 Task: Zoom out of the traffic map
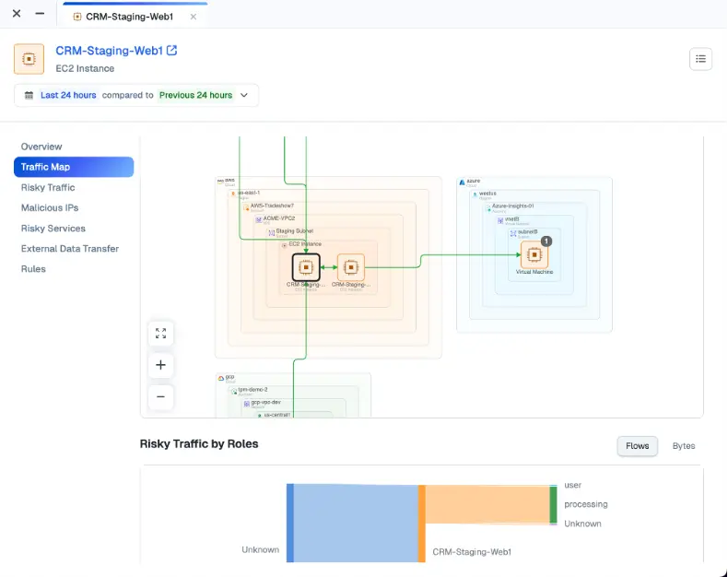(x=160, y=396)
